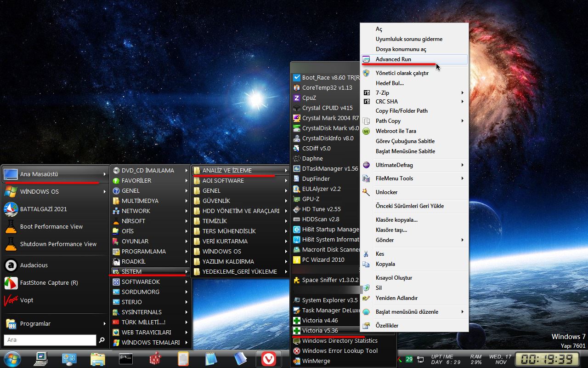The height and width of the screenshot is (368, 588).
Task: Click the shield icon beside Yönetici olarak çalıştır
Action: [366, 73]
